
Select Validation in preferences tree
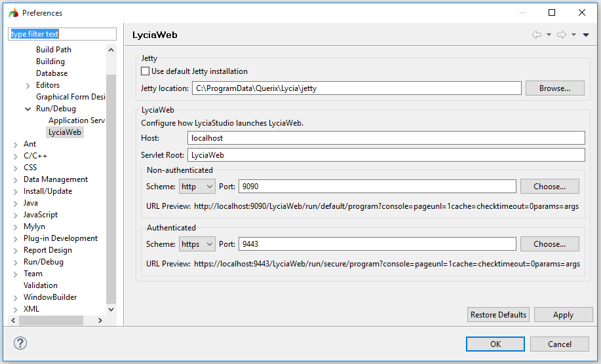[x=41, y=285]
